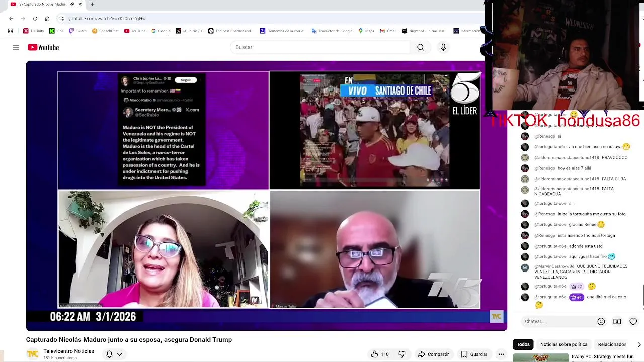Image resolution: width=644 pixels, height=362 pixels.
Task: Open the apps grid in bookmarks bar
Action: point(10,31)
